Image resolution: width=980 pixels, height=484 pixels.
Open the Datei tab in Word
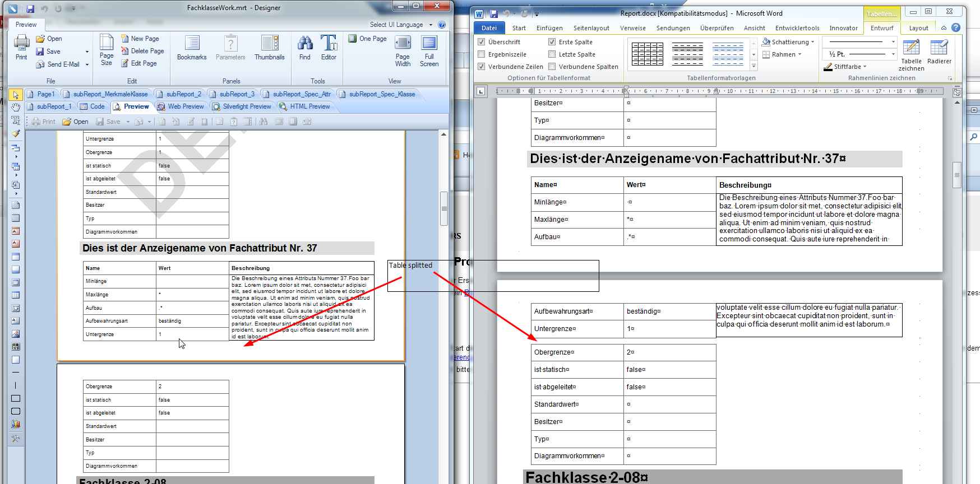click(489, 28)
